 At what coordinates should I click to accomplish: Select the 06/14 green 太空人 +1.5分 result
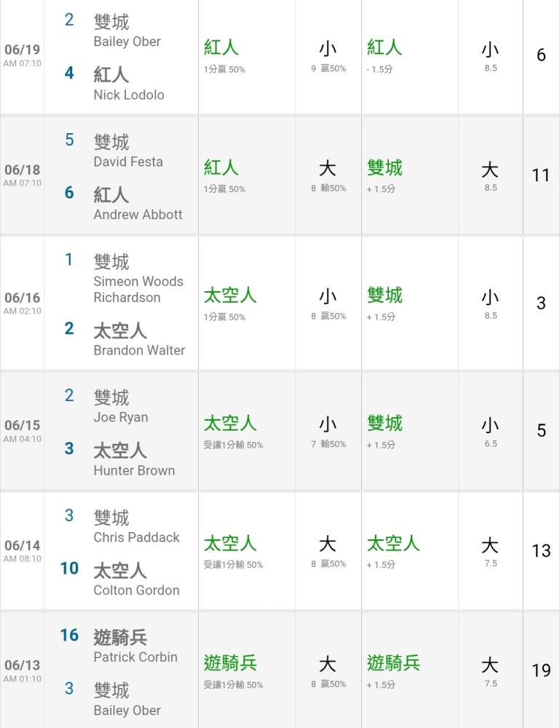click(393, 551)
